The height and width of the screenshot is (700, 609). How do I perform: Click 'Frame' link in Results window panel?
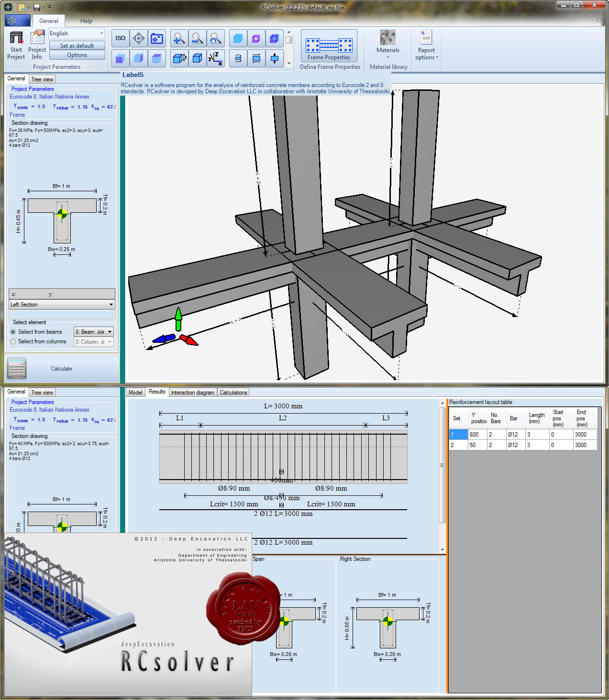(x=17, y=428)
